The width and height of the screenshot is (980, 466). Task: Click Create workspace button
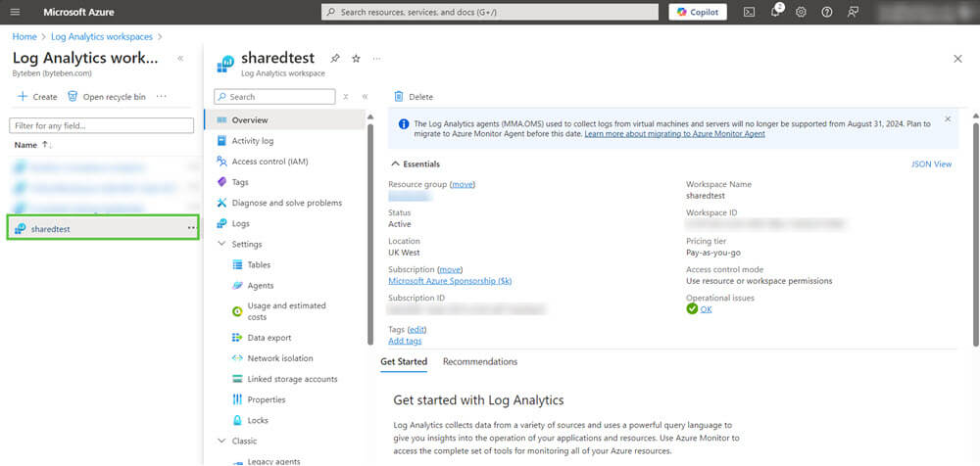click(37, 97)
